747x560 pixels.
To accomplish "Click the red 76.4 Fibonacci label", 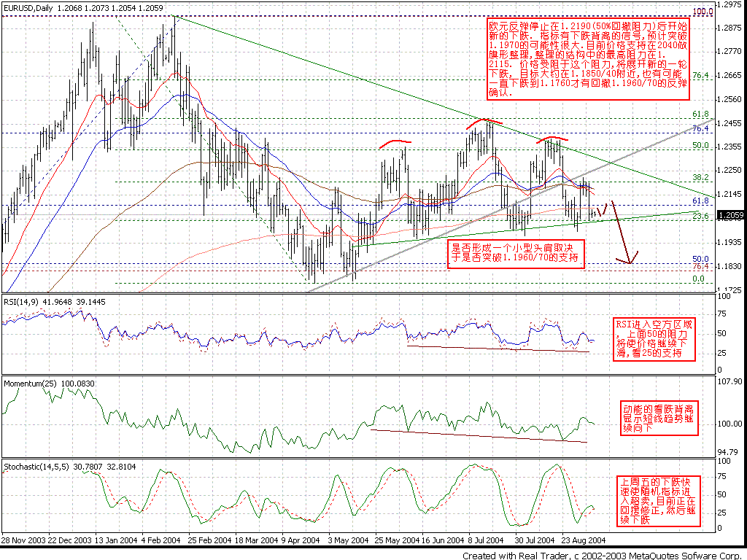I will click(x=700, y=267).
